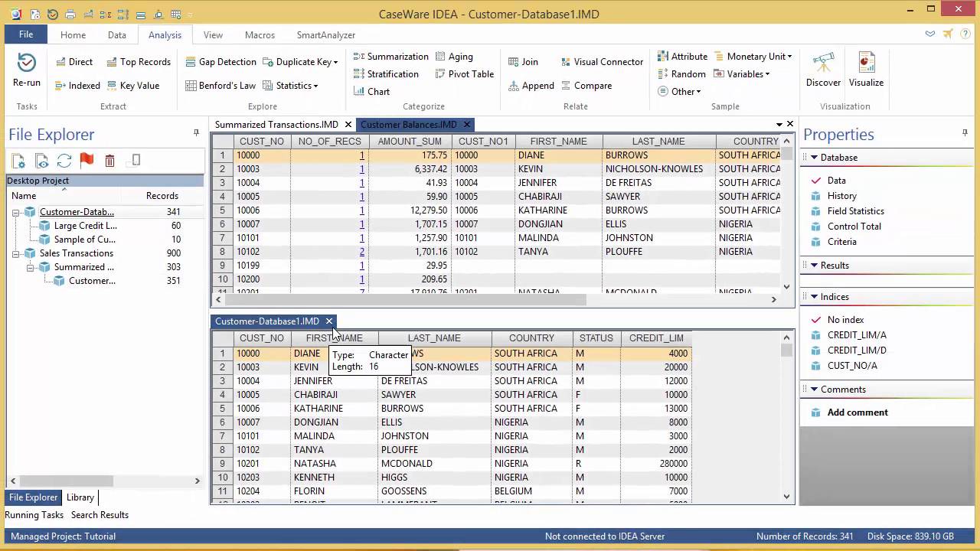Screen dimensions: 980x551
Task: Launch the Stratification tool
Action: (386, 74)
